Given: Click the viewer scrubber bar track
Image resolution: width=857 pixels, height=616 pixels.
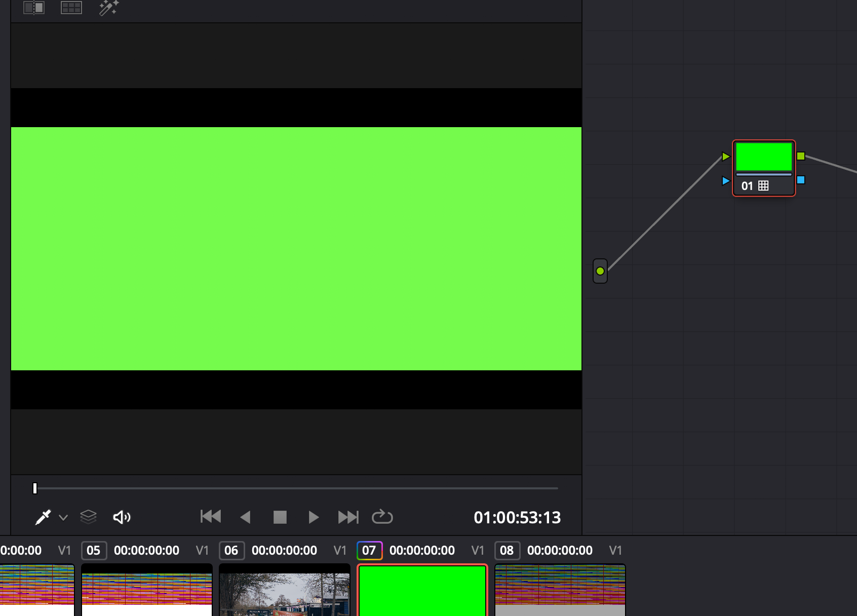Looking at the screenshot, I should (x=296, y=488).
